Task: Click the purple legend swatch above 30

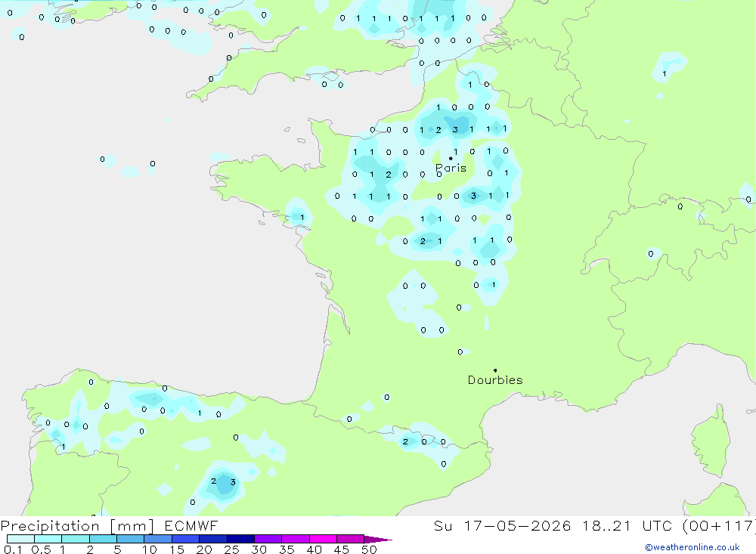Action: pos(268,539)
